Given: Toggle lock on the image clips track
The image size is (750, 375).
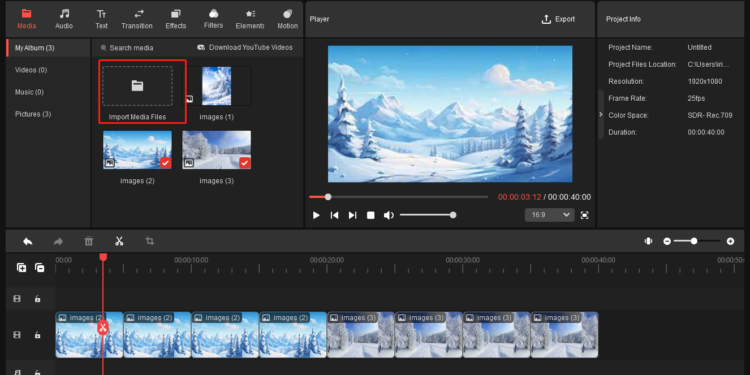Looking at the screenshot, I should [x=37, y=335].
